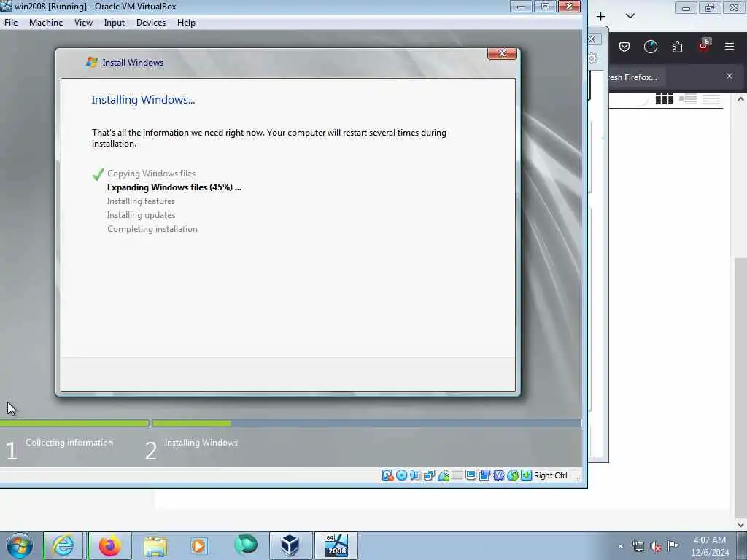Open green round app taskbar icon
The image size is (747, 560).
click(246, 545)
